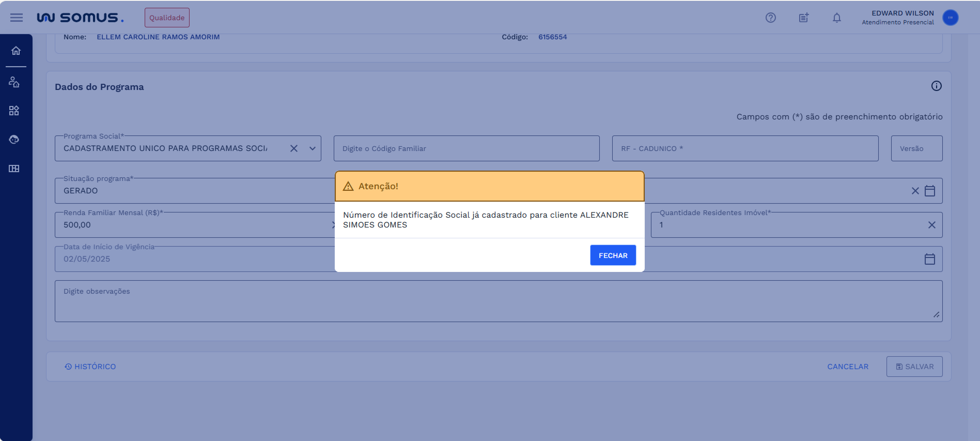This screenshot has height=441, width=980.
Task: Open the person-home sidebar icon
Action: pyautogui.click(x=14, y=82)
